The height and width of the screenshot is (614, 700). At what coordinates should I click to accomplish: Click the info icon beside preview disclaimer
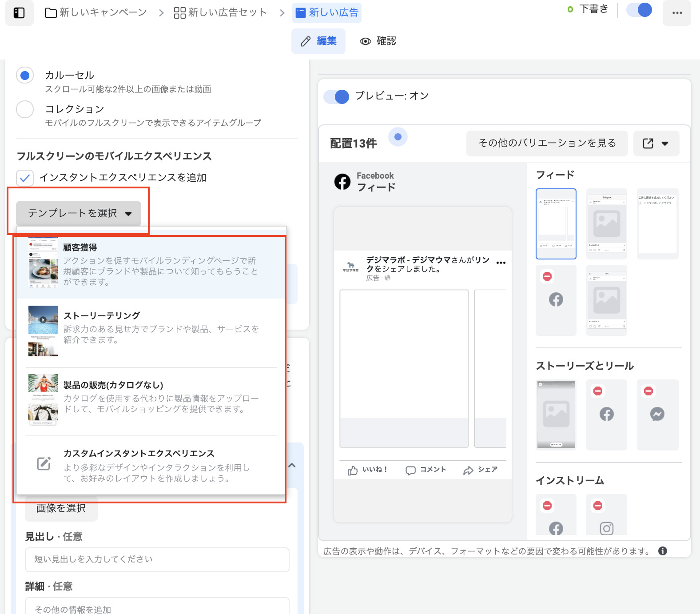(x=662, y=551)
